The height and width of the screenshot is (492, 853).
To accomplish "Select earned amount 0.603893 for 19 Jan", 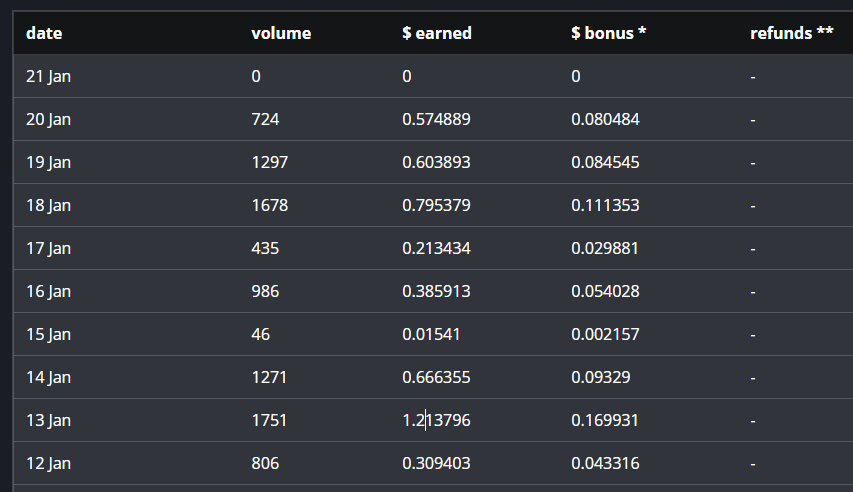I will [436, 162].
